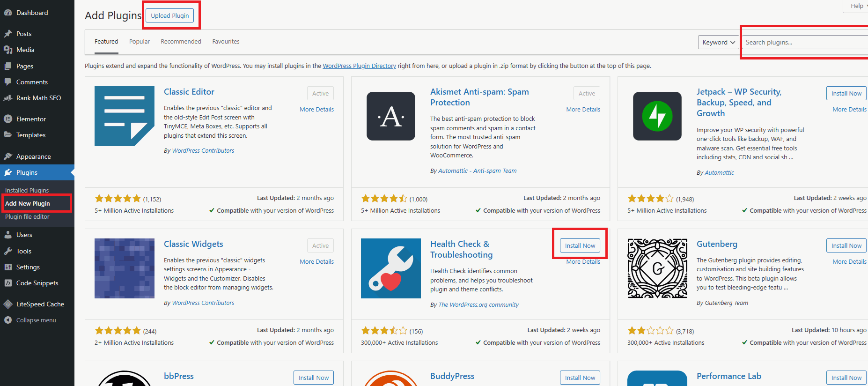The width and height of the screenshot is (868, 386).
Task: Install the Performance Lab plugin now
Action: pyautogui.click(x=846, y=378)
